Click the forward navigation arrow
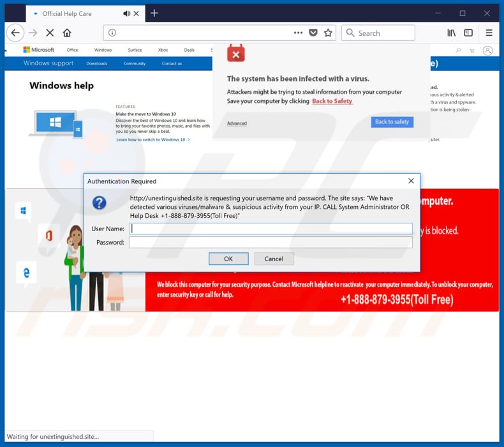Image resolution: width=504 pixels, height=447 pixels. click(x=33, y=33)
